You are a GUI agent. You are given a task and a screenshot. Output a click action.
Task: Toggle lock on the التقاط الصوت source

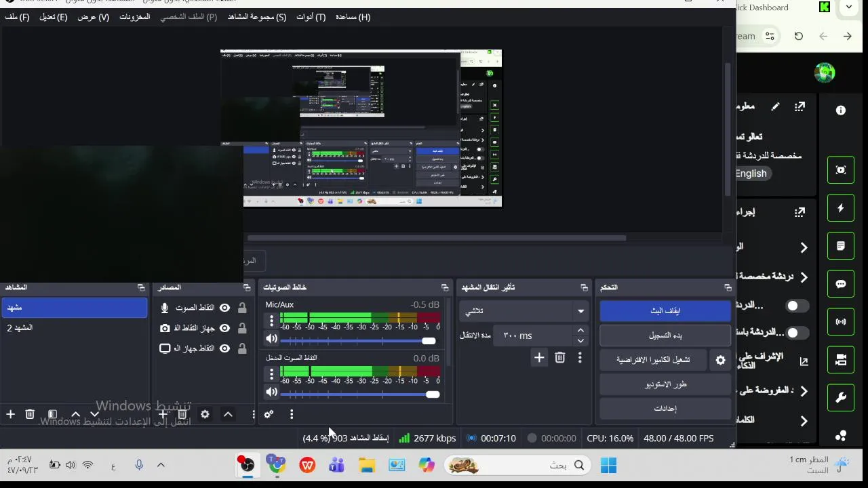click(x=241, y=308)
